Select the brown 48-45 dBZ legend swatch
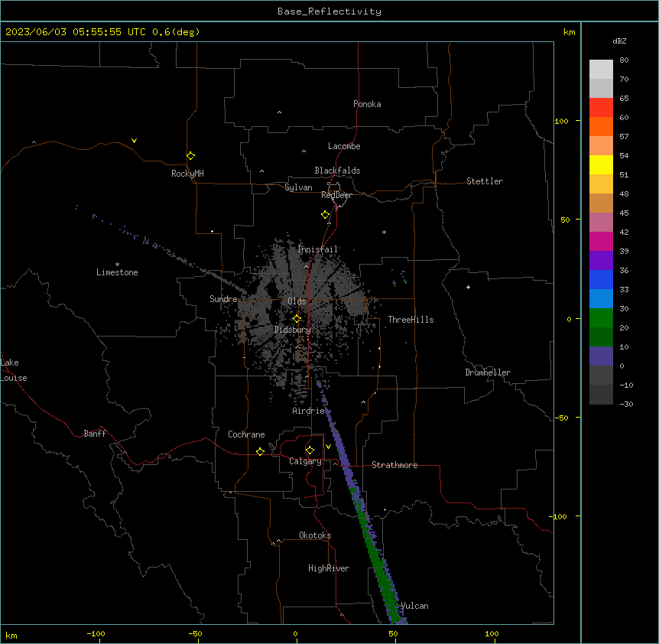 [601, 203]
